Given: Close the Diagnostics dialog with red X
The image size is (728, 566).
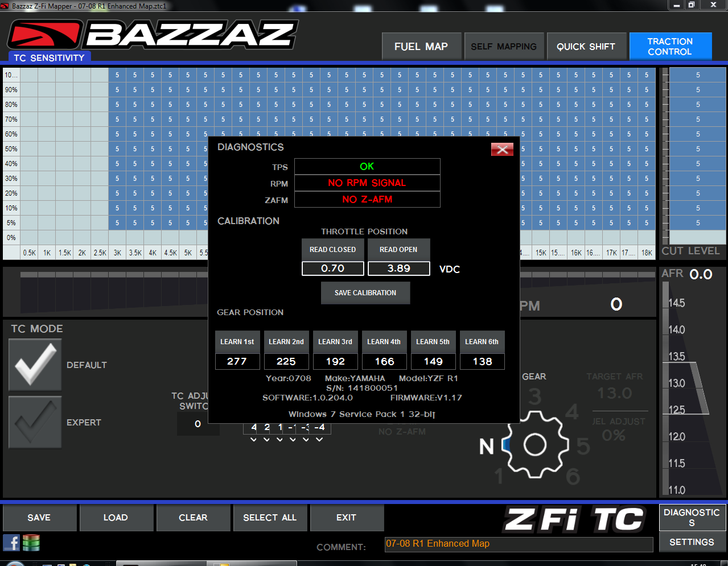Looking at the screenshot, I should click(x=502, y=149).
